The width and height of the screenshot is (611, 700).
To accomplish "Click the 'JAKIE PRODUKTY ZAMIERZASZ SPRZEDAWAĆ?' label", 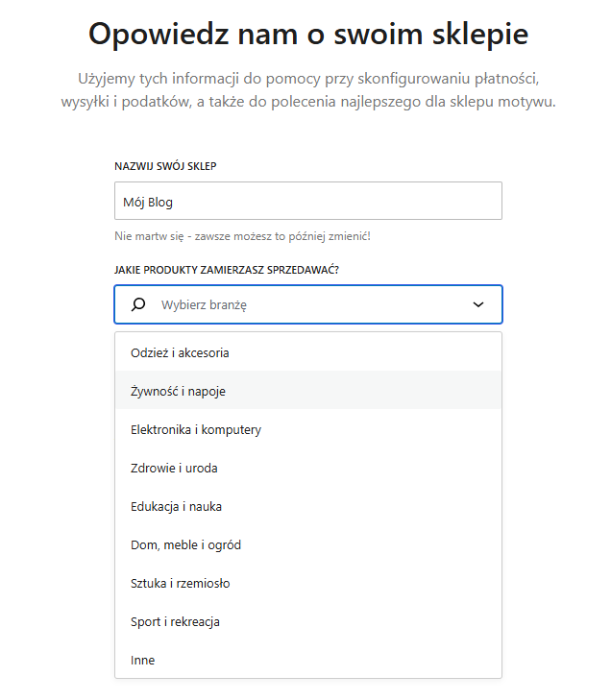I will pyautogui.click(x=226, y=270).
